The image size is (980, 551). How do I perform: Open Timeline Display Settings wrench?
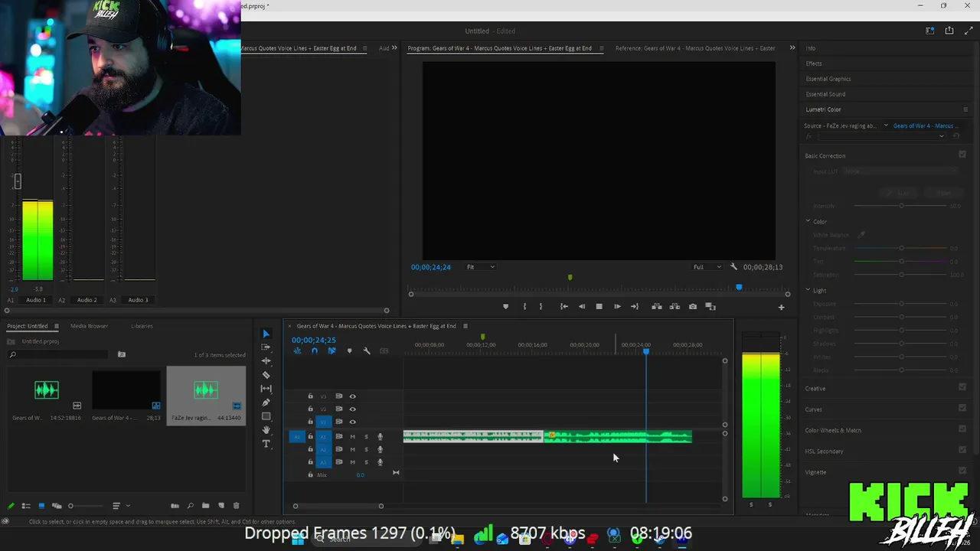coord(367,350)
